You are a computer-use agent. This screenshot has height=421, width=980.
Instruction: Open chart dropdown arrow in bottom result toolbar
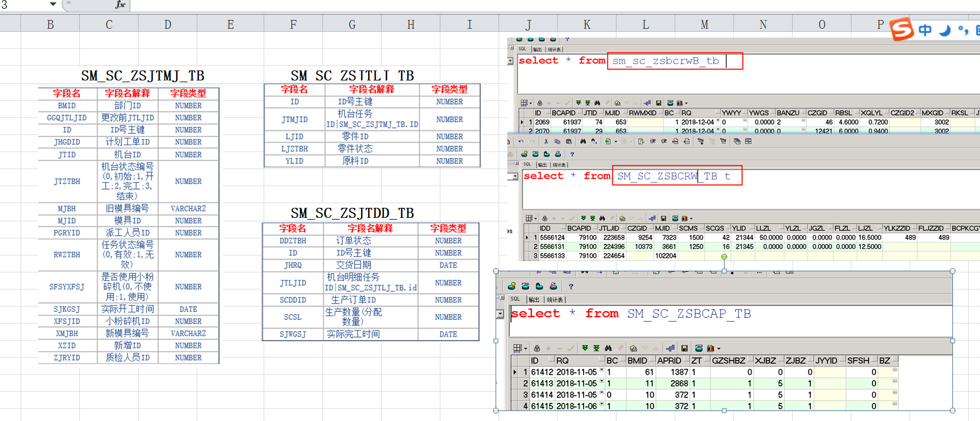[x=719, y=349]
